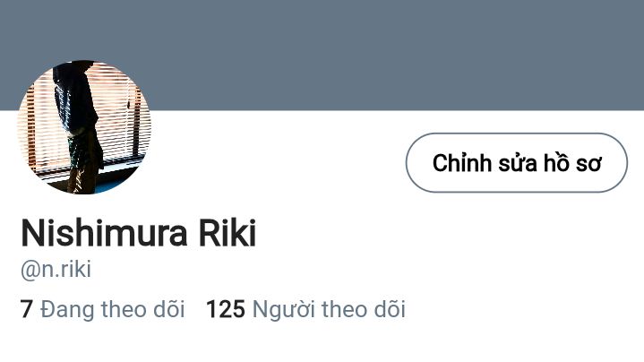Click the Chỉnh sửa hồ sơ button

tap(516, 163)
